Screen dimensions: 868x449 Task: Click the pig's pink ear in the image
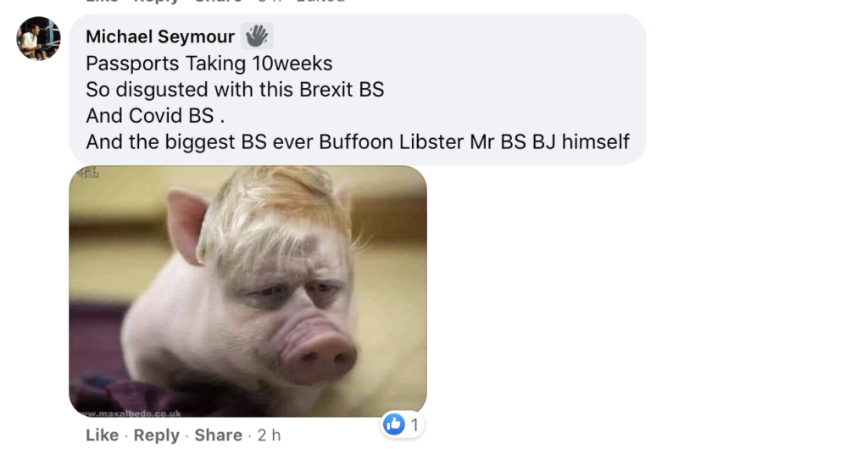pos(187,224)
